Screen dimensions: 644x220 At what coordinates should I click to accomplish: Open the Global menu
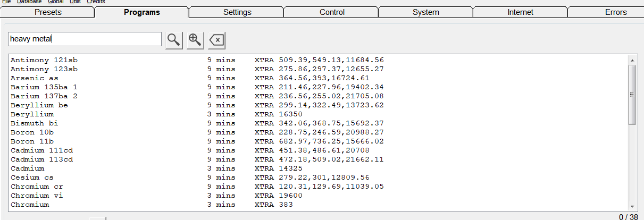(56, 2)
